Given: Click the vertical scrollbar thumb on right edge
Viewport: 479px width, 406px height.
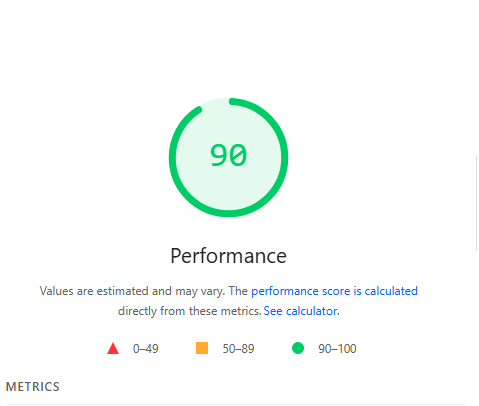Looking at the screenshot, I should [x=477, y=203].
